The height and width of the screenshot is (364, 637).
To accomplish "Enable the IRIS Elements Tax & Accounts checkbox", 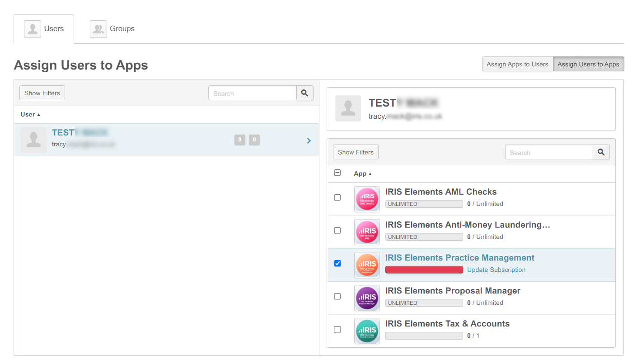I will 337,330.
